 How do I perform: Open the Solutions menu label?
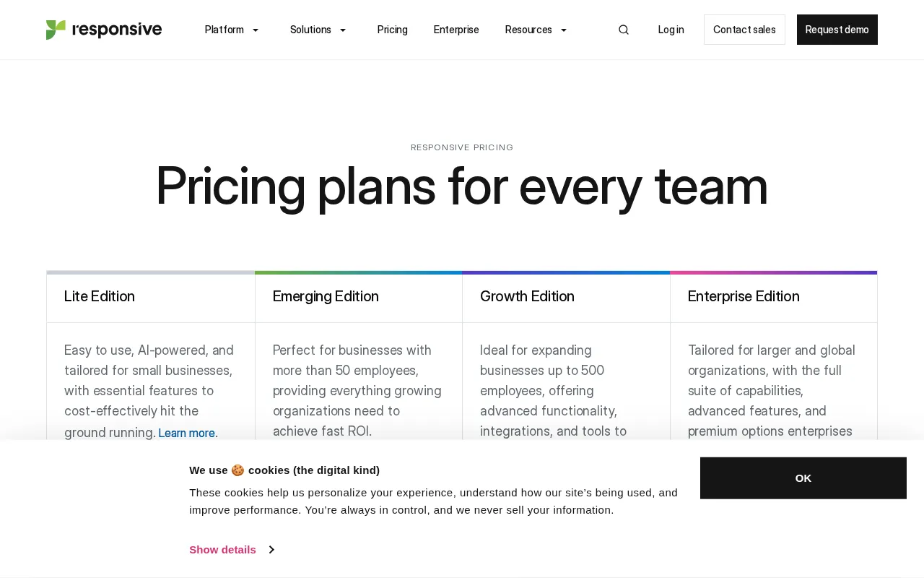point(310,30)
